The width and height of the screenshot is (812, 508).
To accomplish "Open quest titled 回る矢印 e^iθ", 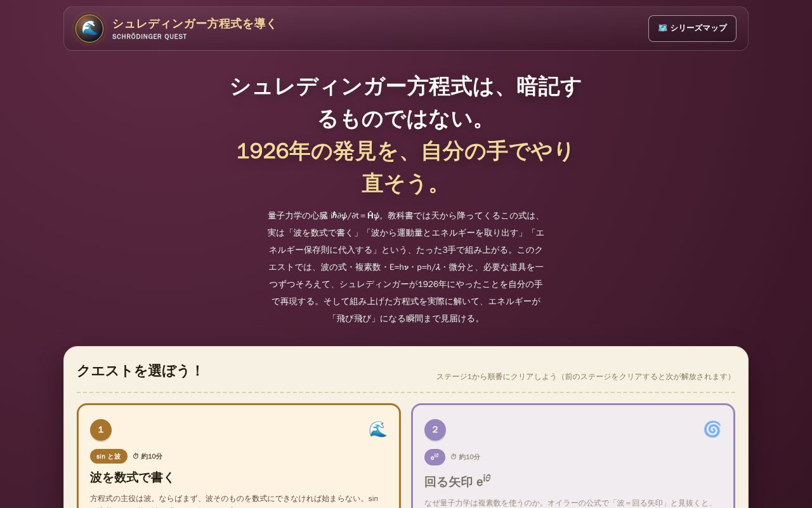I will pyautogui.click(x=458, y=481).
